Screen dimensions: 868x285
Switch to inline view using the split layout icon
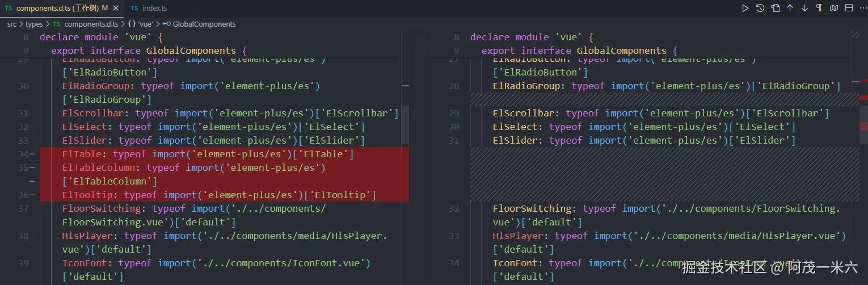coord(849,8)
